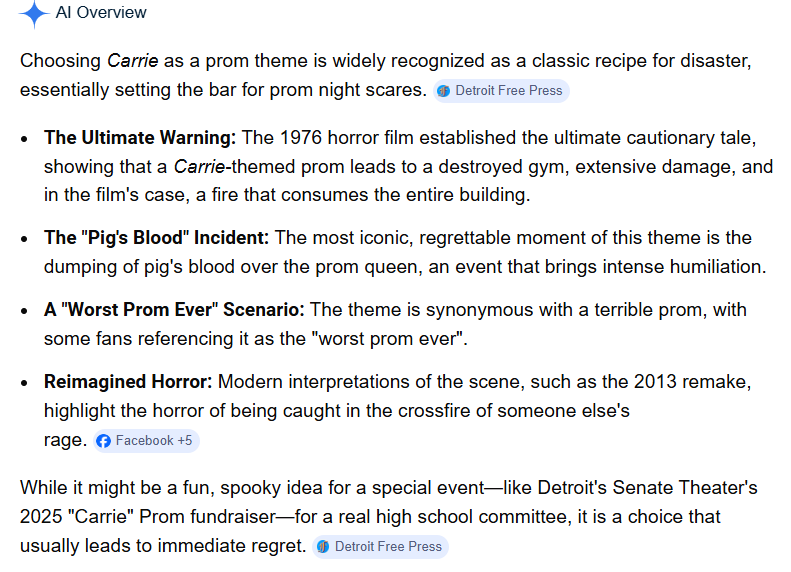Click the "AI Overview" heading text
The image size is (791, 572).
tap(101, 13)
